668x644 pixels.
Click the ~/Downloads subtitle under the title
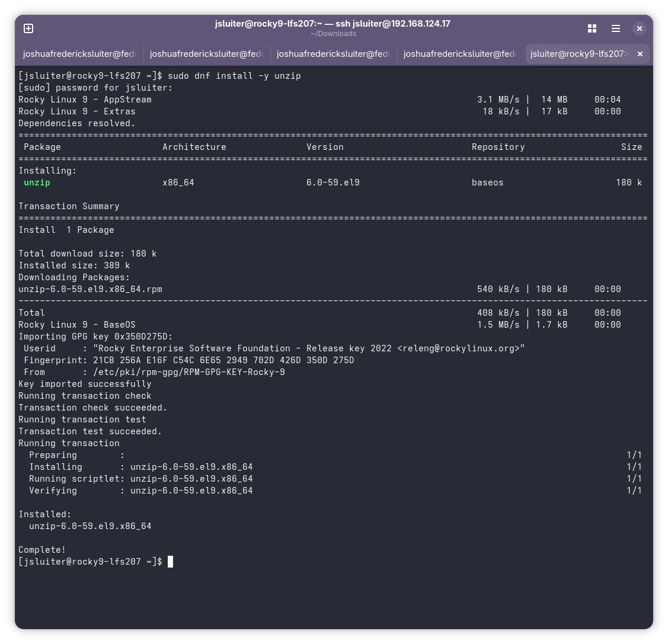tap(333, 34)
